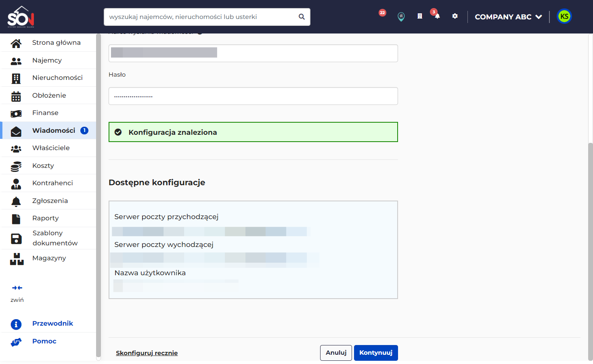Open the KS user avatar
The width and height of the screenshot is (593, 364).
pos(564,17)
